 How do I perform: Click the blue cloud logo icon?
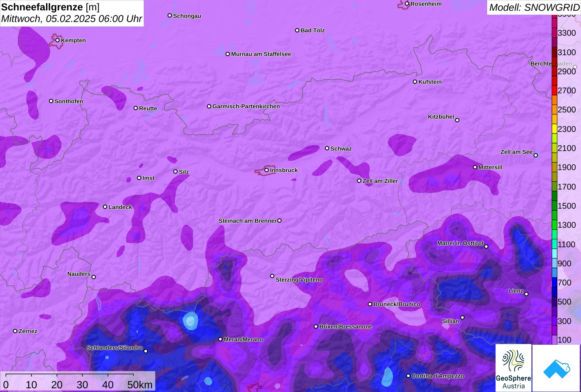coord(557,368)
